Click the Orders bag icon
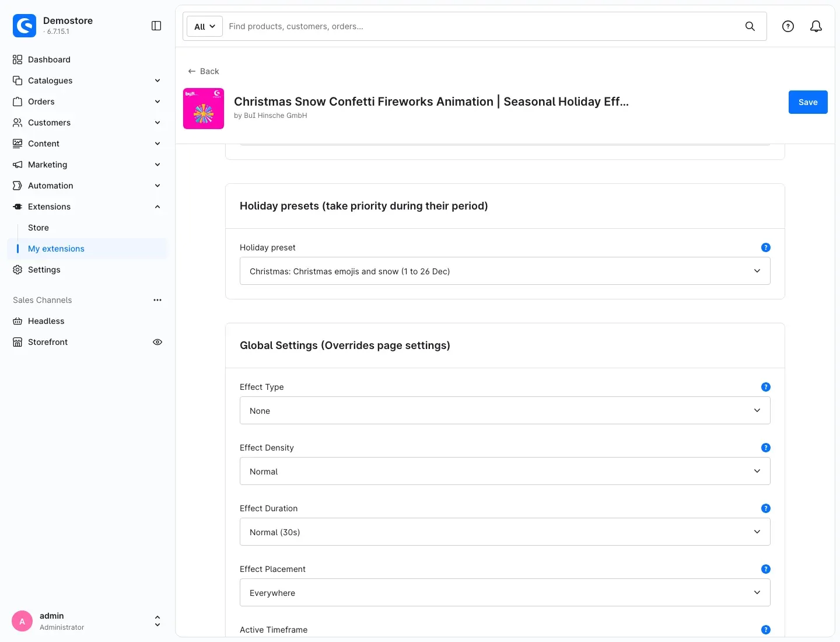The image size is (840, 642). [x=17, y=102]
